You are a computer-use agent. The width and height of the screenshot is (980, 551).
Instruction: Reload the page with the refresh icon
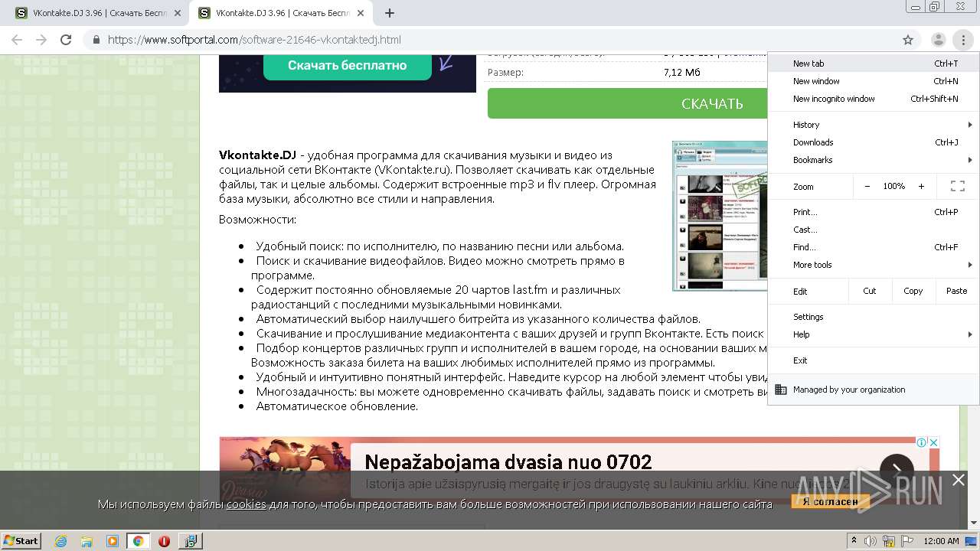point(66,40)
